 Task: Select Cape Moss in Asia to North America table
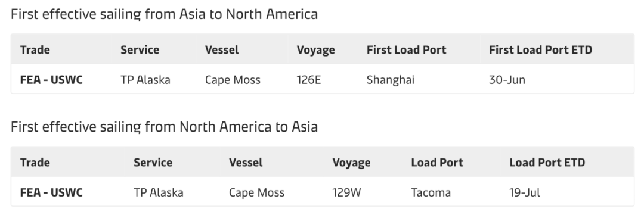click(233, 80)
